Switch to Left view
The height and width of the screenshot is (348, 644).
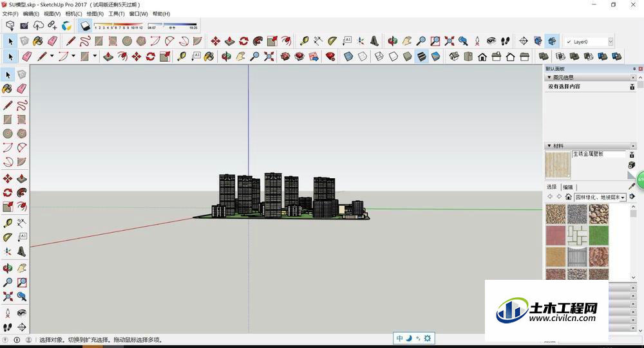pos(524,56)
